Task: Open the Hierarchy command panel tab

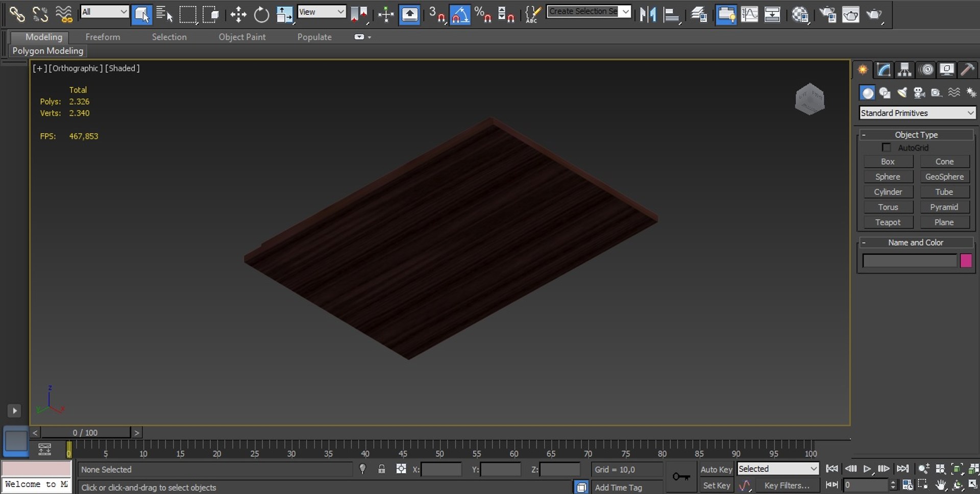Action: click(x=905, y=70)
